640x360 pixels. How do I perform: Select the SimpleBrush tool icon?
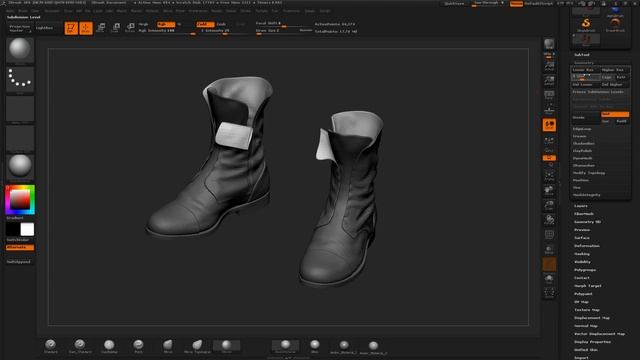[586, 25]
